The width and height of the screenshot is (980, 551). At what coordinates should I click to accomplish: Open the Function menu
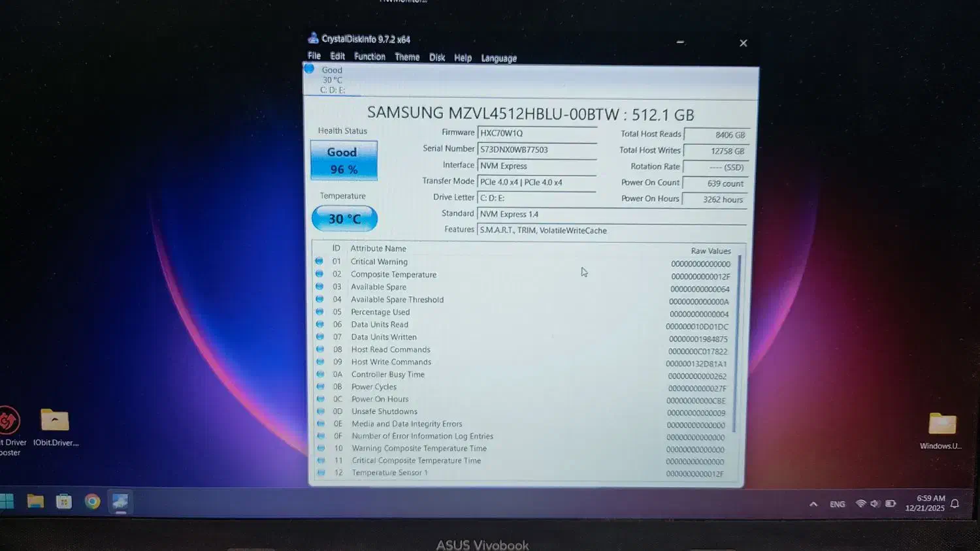(370, 57)
